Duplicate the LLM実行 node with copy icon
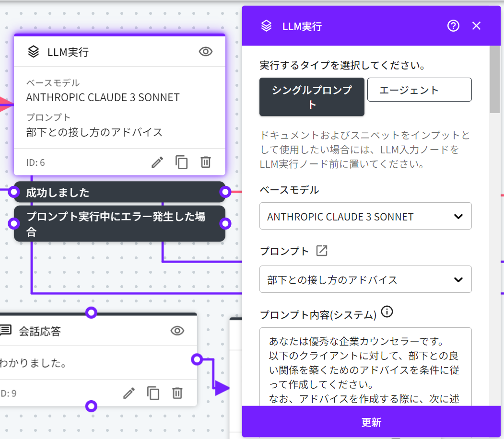 (x=182, y=162)
